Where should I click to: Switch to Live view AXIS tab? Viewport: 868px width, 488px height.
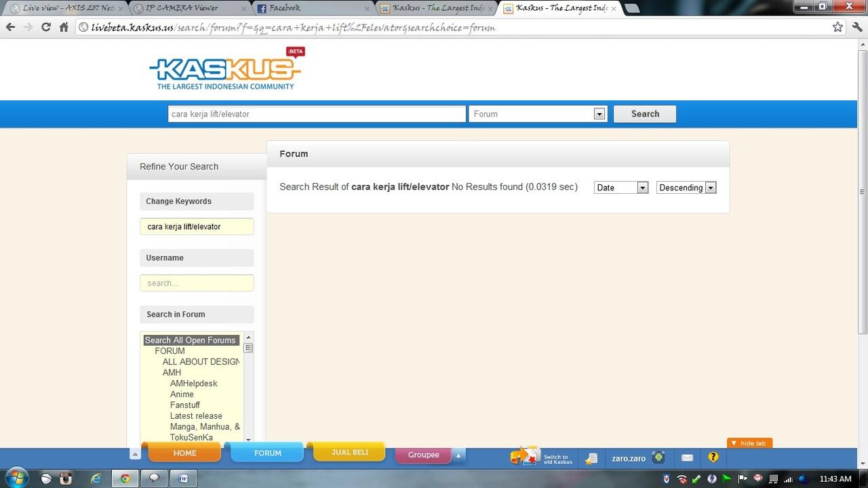64,8
